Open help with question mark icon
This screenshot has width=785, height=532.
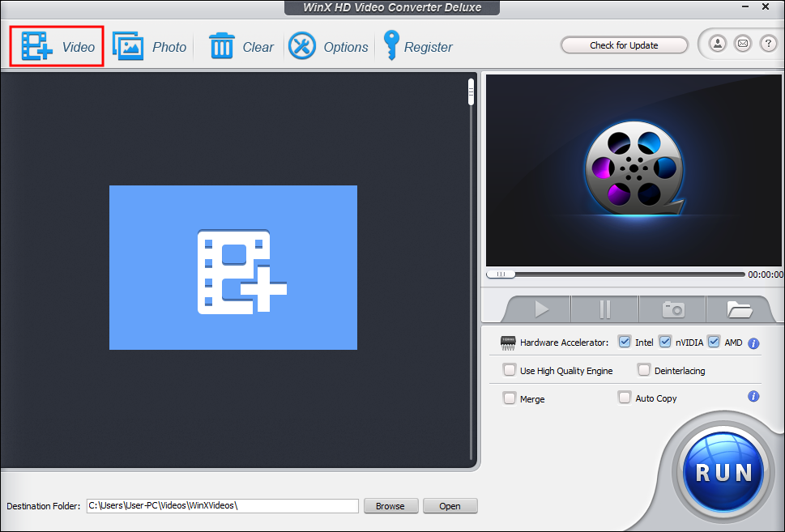[x=768, y=44]
